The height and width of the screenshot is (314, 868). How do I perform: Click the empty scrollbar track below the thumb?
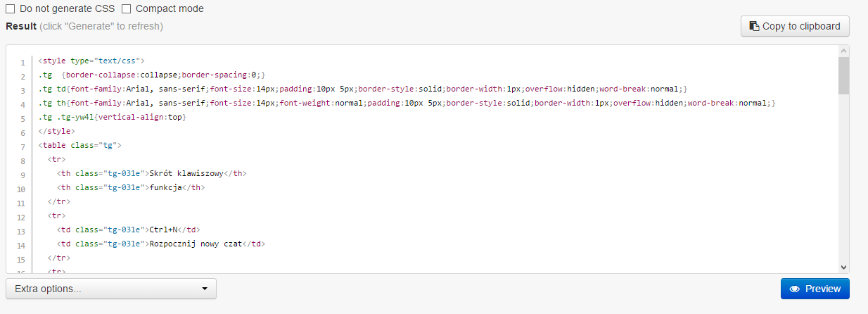click(843, 177)
